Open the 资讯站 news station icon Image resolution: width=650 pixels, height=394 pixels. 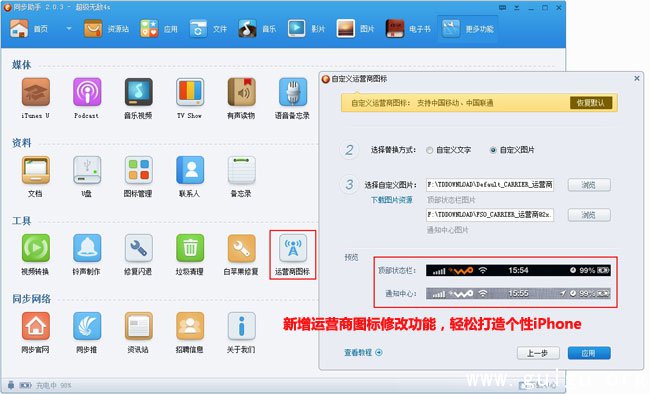tap(138, 326)
